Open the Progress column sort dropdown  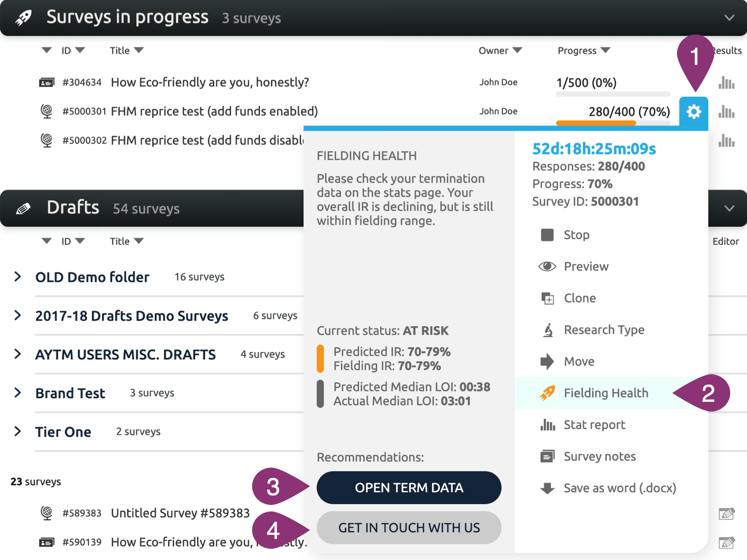pyautogui.click(x=606, y=50)
